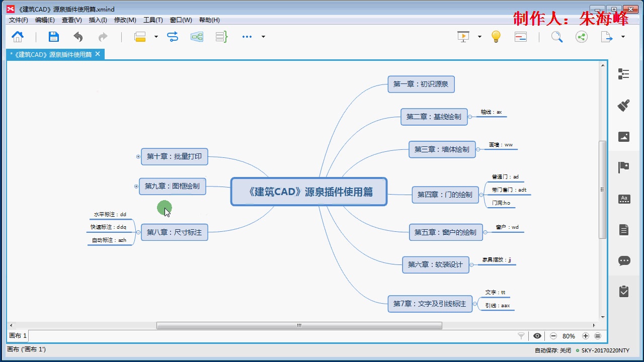Screen dimensions: 644x362
Task: Open the 文件(F) menu
Action: point(19,20)
